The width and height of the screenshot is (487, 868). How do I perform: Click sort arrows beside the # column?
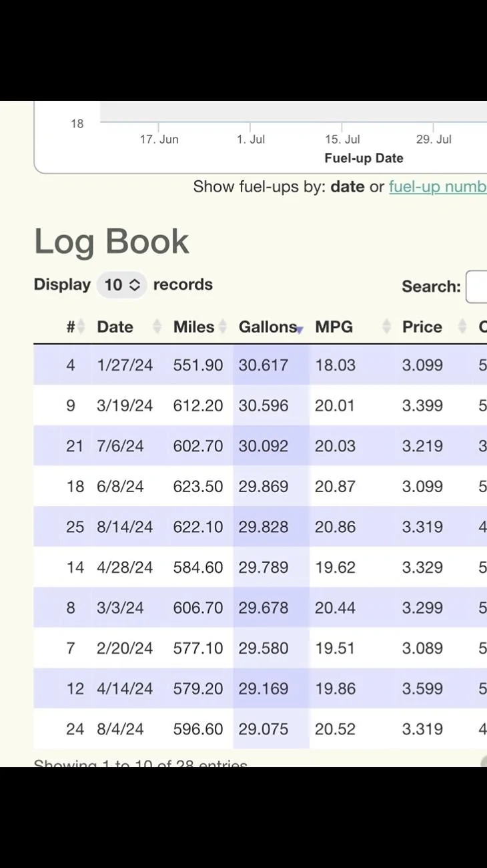coord(81,327)
